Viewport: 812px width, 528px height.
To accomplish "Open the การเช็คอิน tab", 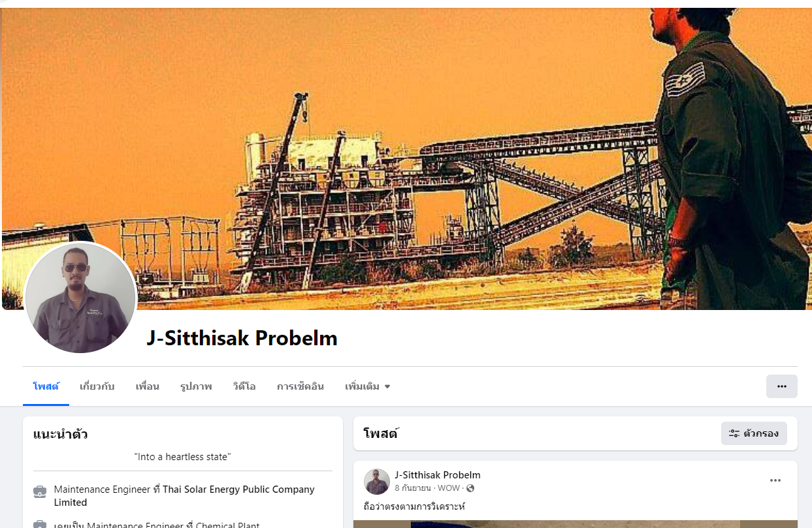I will point(300,386).
